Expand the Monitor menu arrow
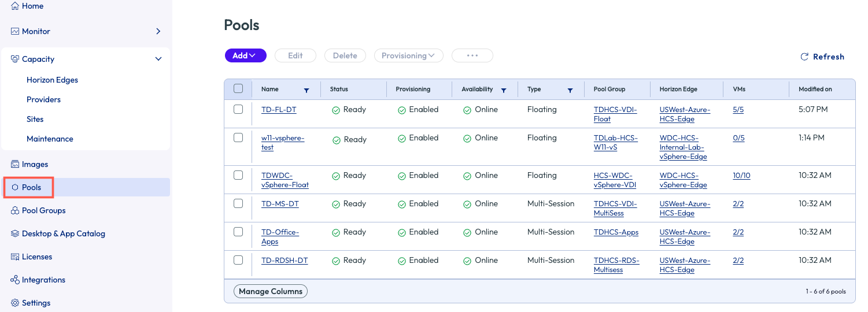The width and height of the screenshot is (868, 312). click(158, 31)
